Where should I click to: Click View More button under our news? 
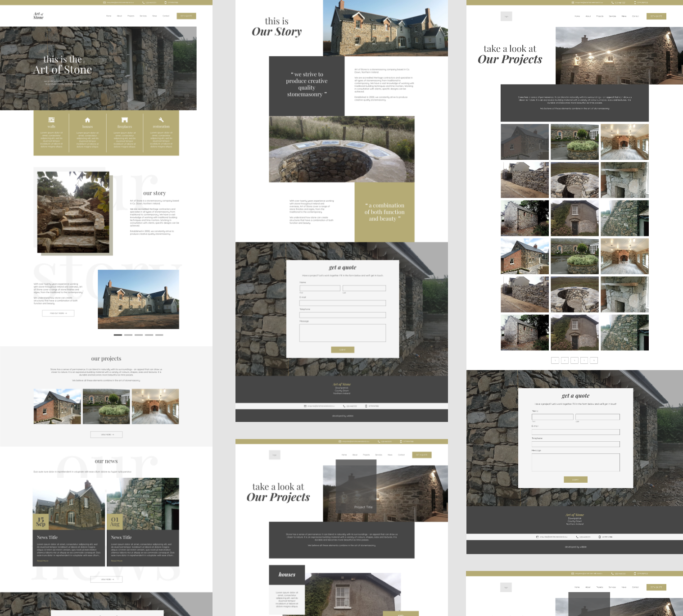(x=106, y=580)
